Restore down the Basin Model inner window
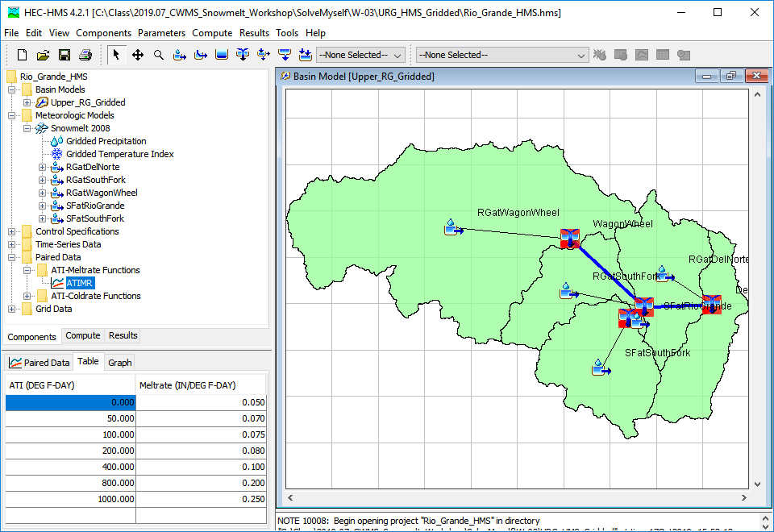The width and height of the screenshot is (774, 532). [731, 76]
